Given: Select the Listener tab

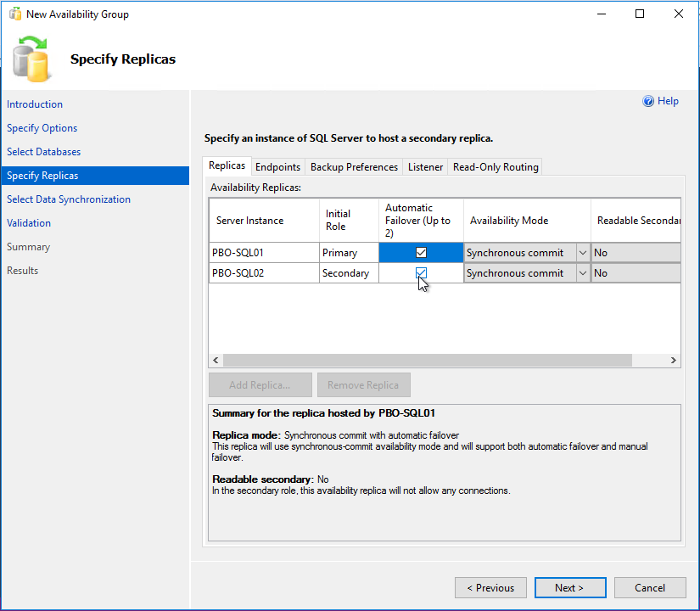Looking at the screenshot, I should [x=425, y=167].
